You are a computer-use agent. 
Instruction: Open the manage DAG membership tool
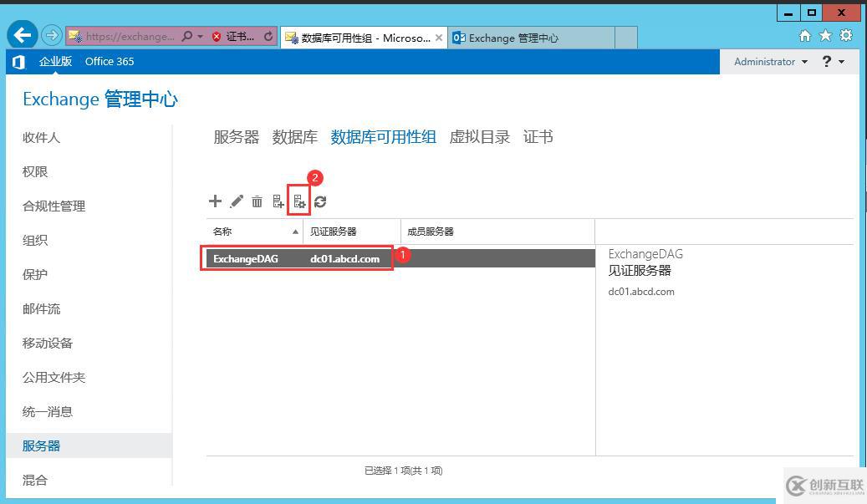coord(278,201)
